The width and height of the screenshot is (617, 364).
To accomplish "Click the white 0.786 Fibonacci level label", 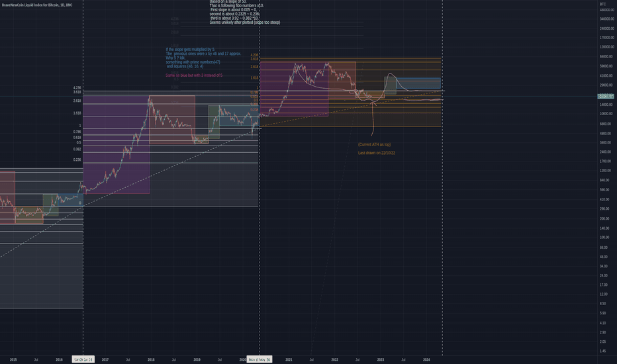I will (x=77, y=132).
